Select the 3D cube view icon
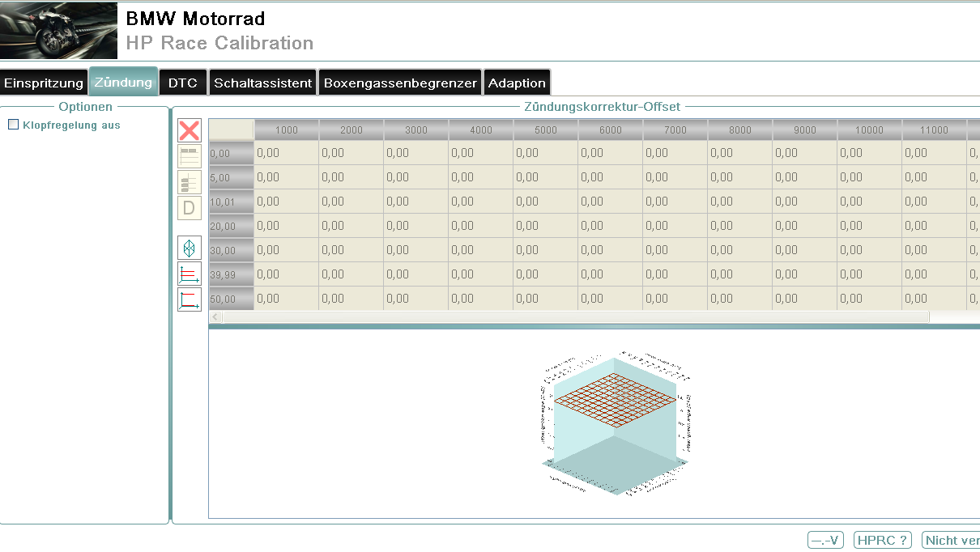This screenshot has width=980, height=552. pos(189,248)
